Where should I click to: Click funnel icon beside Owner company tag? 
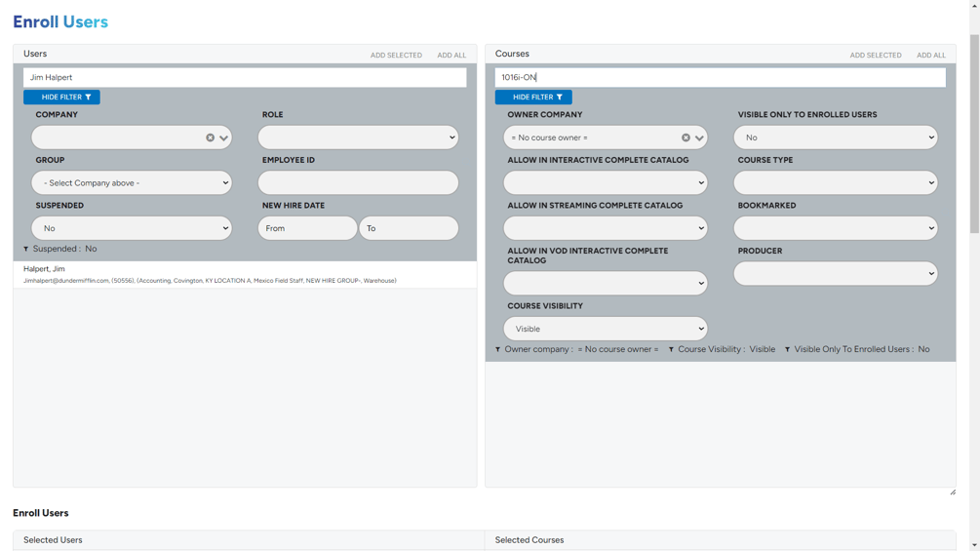(x=498, y=349)
